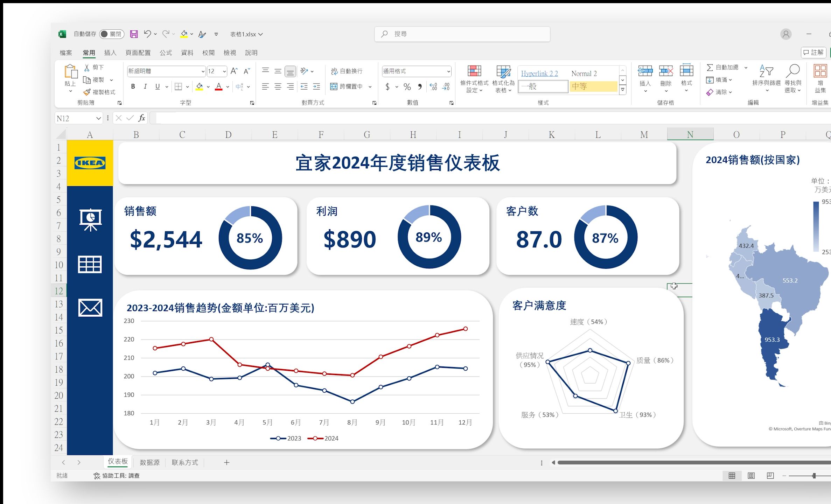Switch to Page Layout view in status bar

pyautogui.click(x=751, y=476)
